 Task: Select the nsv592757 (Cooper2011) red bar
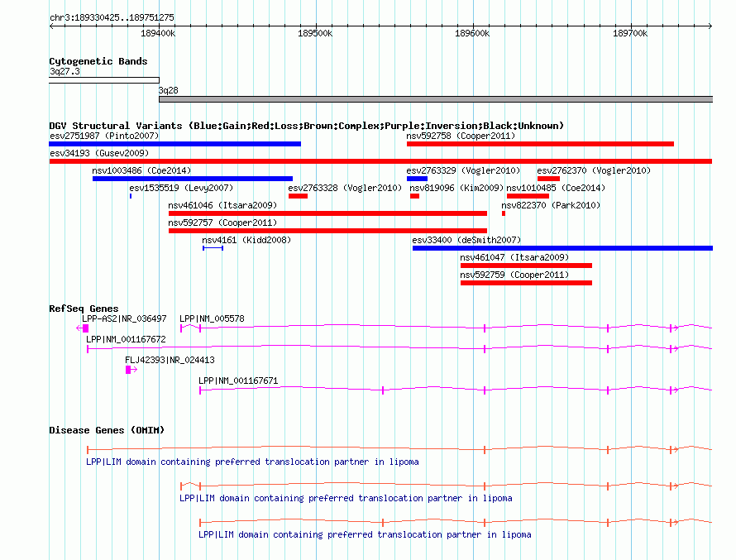327,231
